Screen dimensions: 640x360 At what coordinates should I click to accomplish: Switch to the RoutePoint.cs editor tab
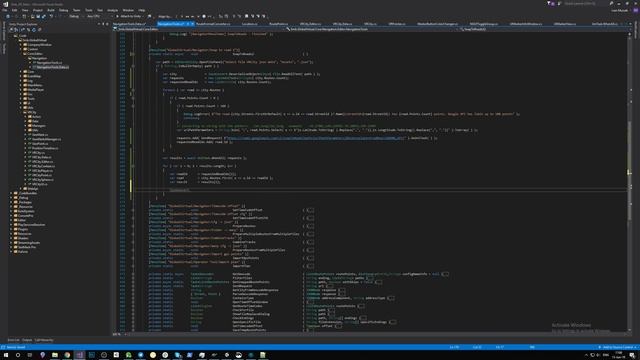pyautogui.click(x=279, y=24)
